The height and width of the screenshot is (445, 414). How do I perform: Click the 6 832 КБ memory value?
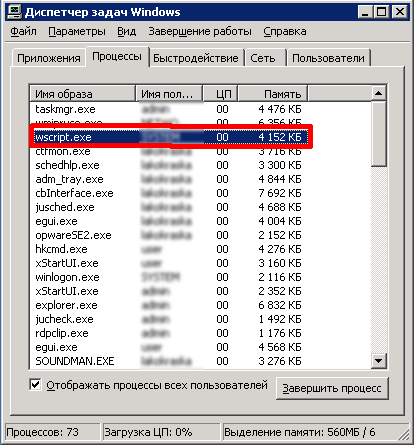(x=280, y=305)
